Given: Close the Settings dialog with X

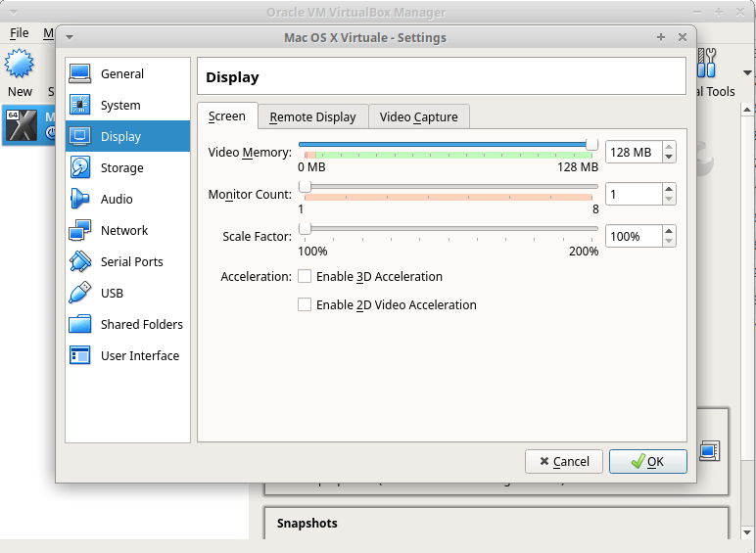Looking at the screenshot, I should point(683,37).
